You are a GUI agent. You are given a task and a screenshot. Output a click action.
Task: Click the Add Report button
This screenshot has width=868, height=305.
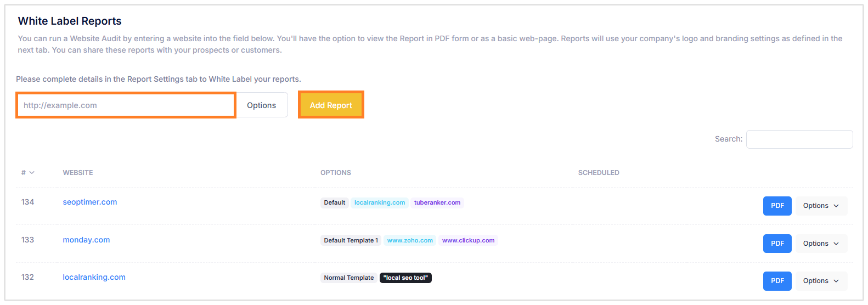pyautogui.click(x=331, y=105)
